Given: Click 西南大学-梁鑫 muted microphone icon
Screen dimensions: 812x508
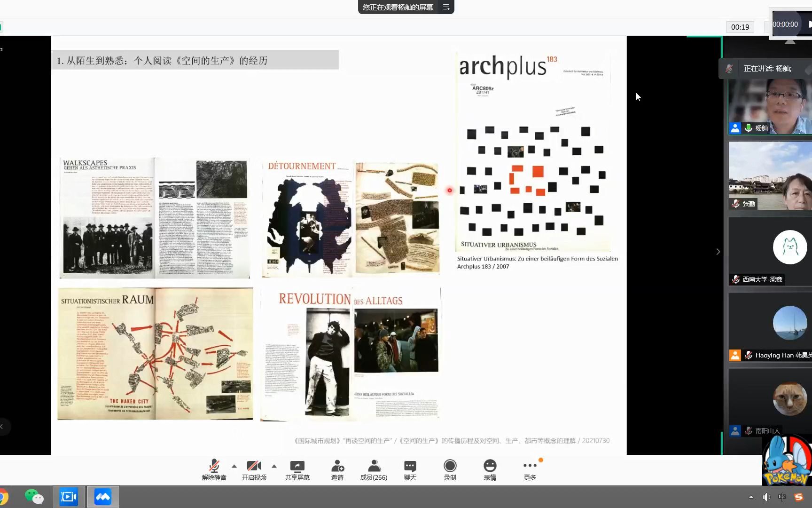Looking at the screenshot, I should [x=736, y=279].
